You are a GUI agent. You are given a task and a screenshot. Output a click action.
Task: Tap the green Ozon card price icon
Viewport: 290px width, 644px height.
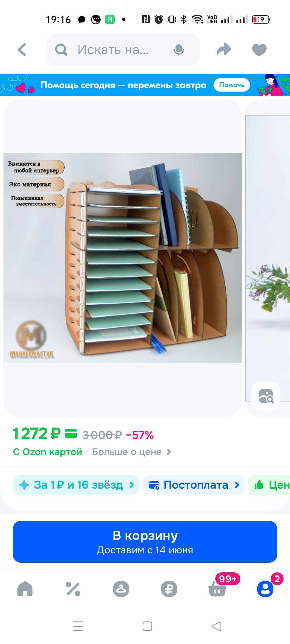click(71, 433)
